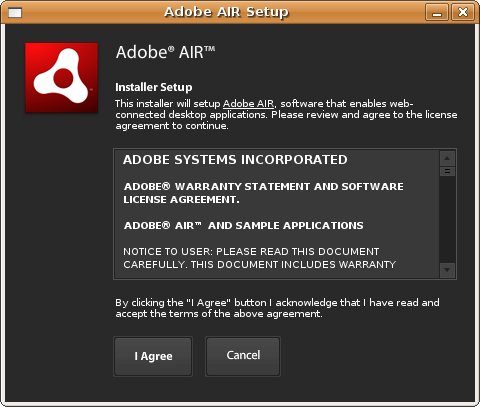480x407 pixels.
Task: Click the NOTICE TO USER paragraph
Action: 259,258
